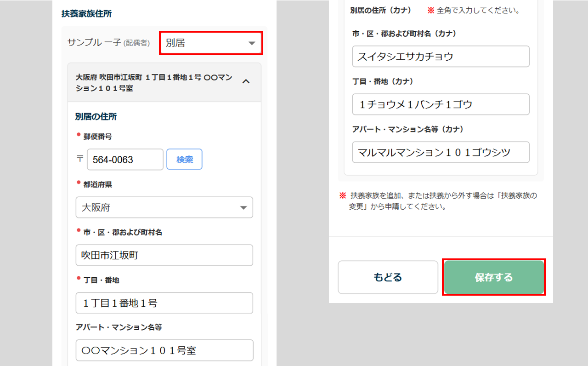Image resolution: width=588 pixels, height=366 pixels.
Task: Click the 市・区・郡および町村名 field with 吹田市江坂町
Action: coord(164,255)
